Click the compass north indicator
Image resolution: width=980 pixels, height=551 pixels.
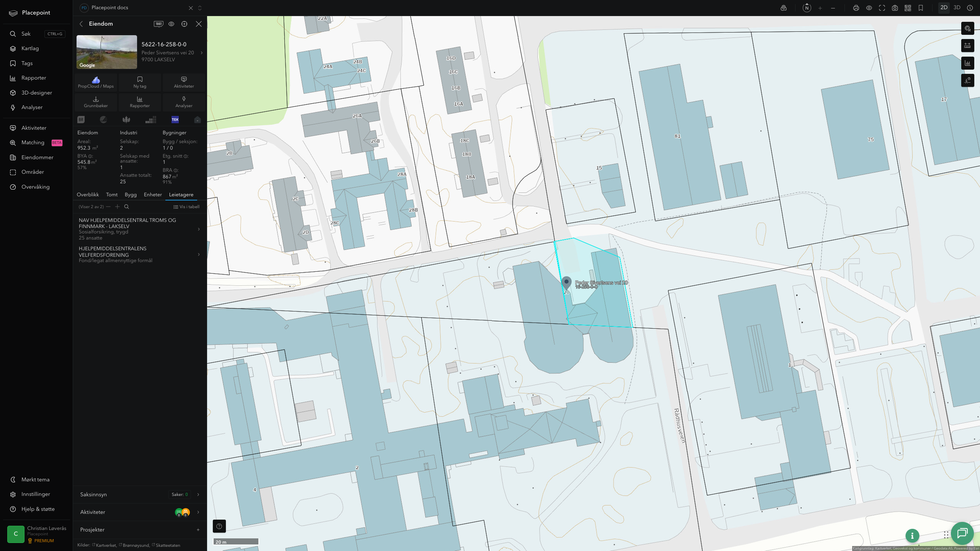tap(807, 8)
